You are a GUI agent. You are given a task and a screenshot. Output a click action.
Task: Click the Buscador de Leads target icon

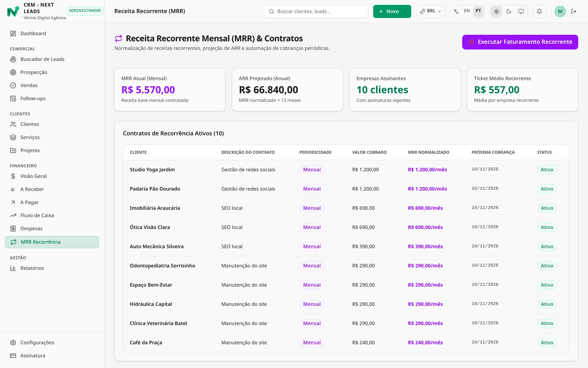(x=13, y=59)
